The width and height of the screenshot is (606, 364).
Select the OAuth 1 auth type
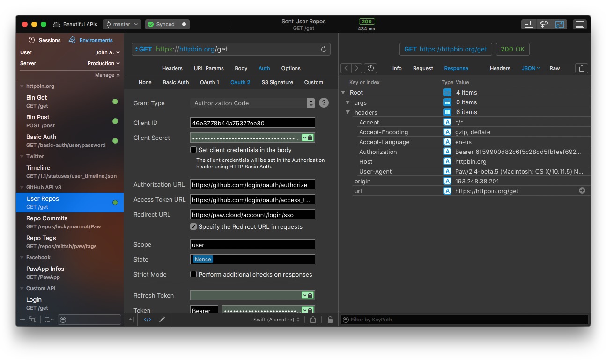coord(209,82)
